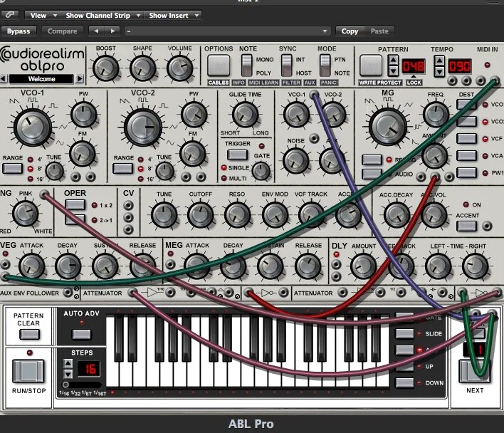Toggle the AUTO ADV button
Screen dimensions: 504x433
tap(81, 334)
